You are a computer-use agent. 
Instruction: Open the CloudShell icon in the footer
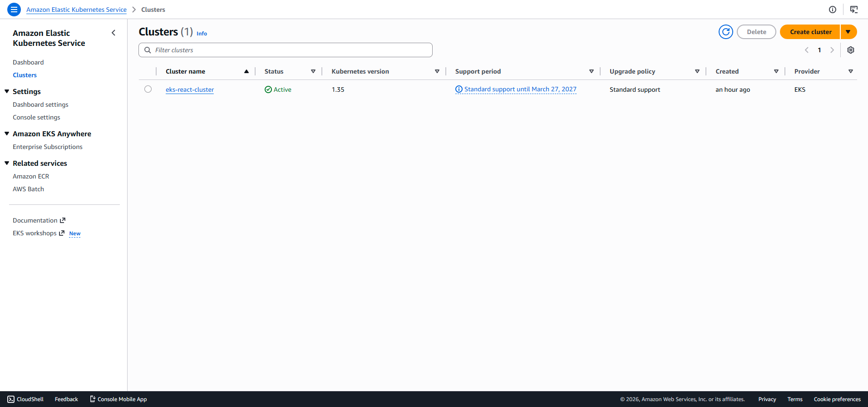tap(11, 399)
